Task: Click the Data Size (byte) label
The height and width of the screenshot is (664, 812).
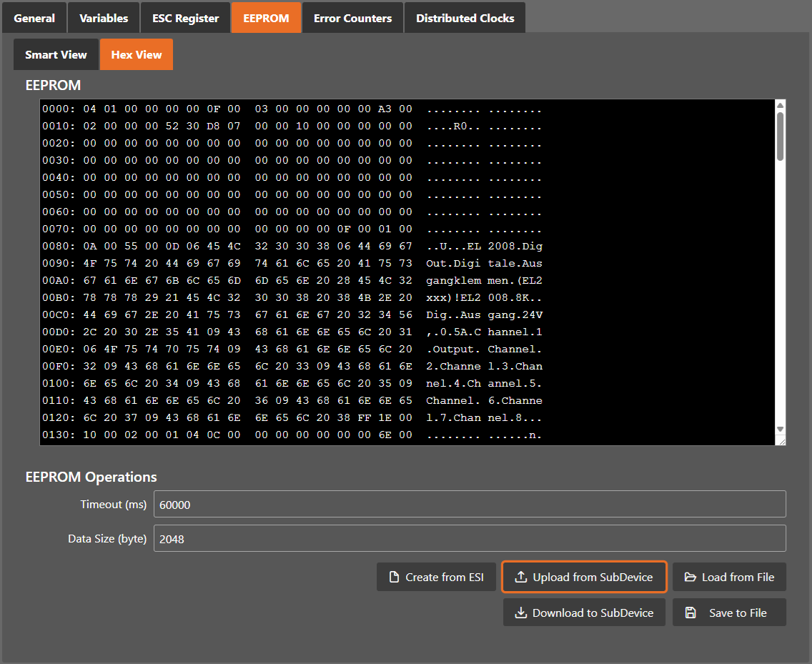Action: 107,539
